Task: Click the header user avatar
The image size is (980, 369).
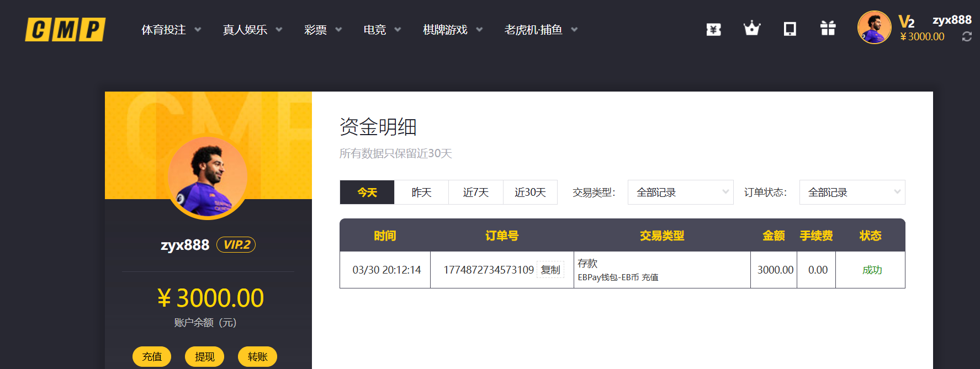Action: pyautogui.click(x=874, y=28)
